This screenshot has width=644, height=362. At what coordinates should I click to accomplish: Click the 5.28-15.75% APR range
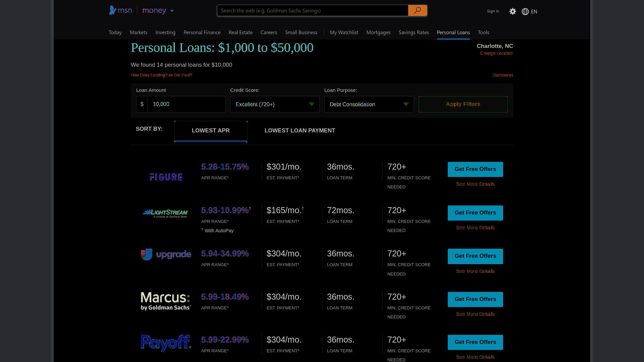225,167
